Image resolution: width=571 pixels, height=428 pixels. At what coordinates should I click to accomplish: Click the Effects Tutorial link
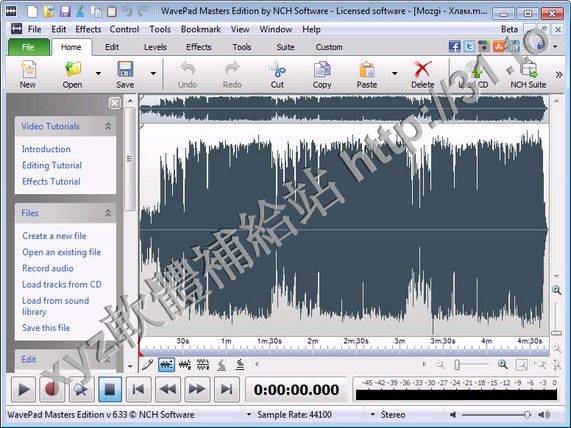click(x=51, y=181)
